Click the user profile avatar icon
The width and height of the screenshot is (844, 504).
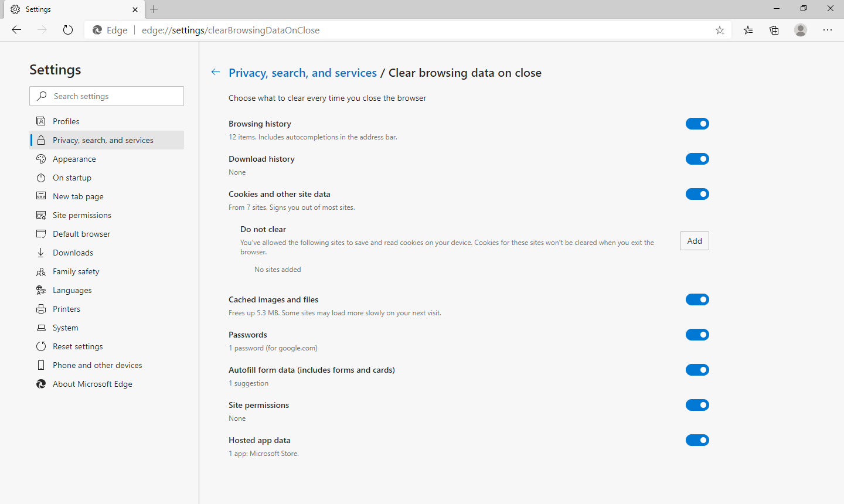coord(801,30)
